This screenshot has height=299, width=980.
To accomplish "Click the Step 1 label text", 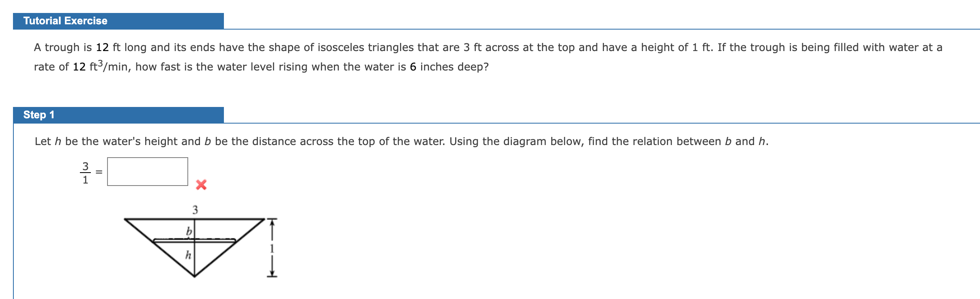I will [x=39, y=114].
